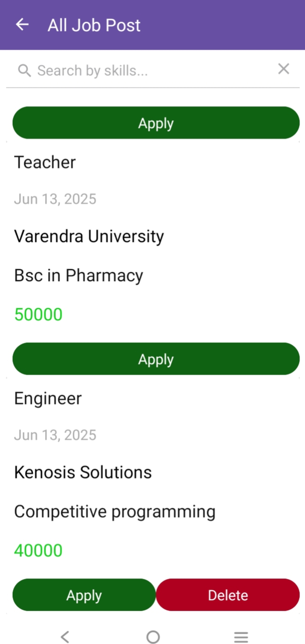Tap the 40000 salary amount
The height and width of the screenshot is (644, 305).
[38, 551]
